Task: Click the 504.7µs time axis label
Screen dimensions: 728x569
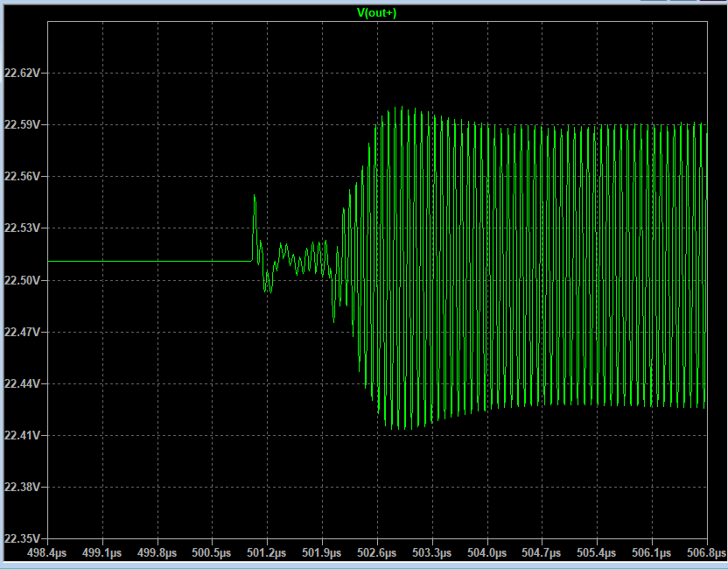Action: coord(542,552)
